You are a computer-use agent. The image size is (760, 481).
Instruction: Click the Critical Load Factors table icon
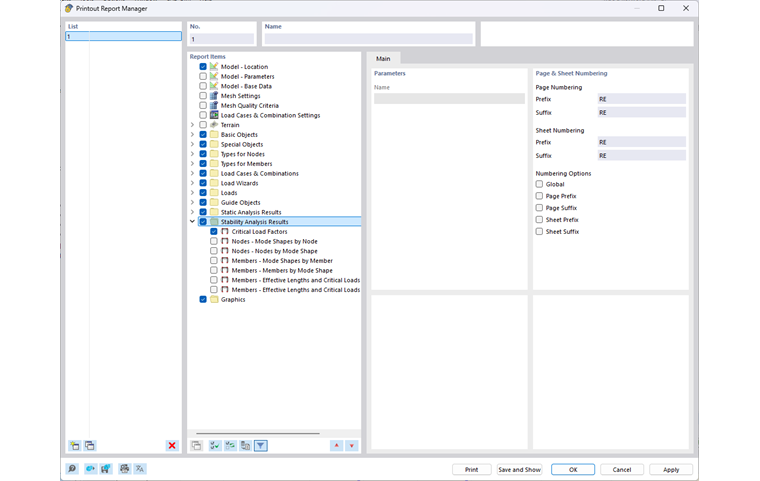[x=224, y=231]
